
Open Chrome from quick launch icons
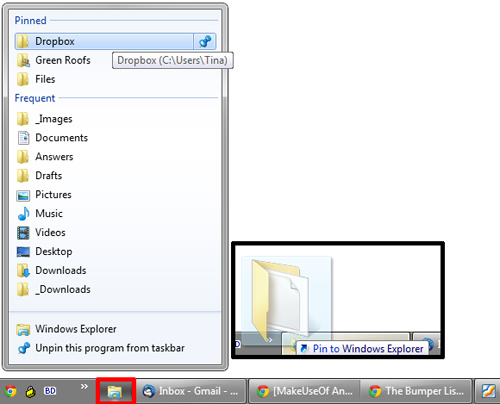point(10,391)
